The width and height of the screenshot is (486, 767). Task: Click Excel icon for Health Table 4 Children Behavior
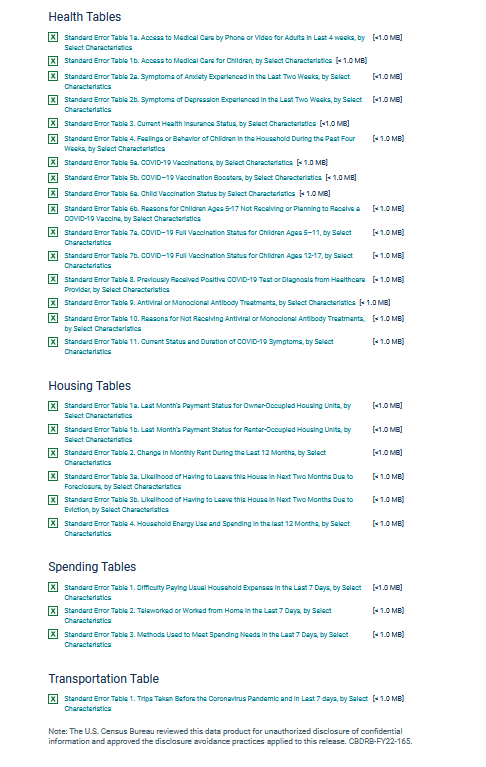tap(53, 139)
